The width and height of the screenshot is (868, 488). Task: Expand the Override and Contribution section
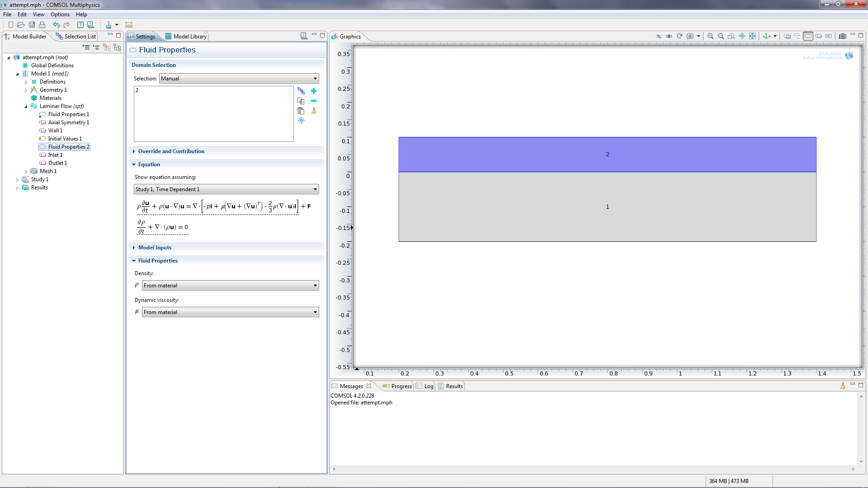[171, 151]
